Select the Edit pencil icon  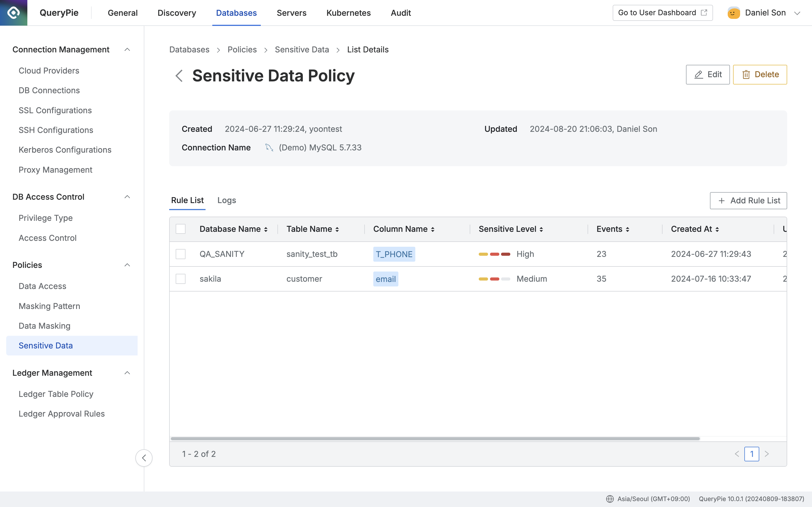coord(699,74)
